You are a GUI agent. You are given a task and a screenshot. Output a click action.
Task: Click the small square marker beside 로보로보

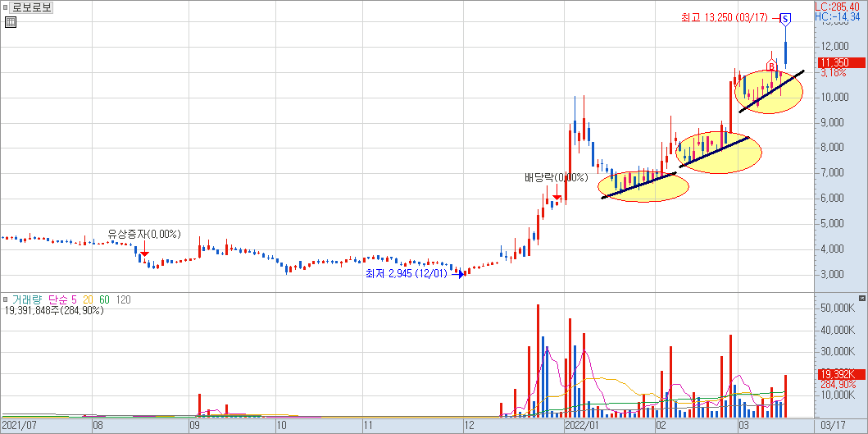pos(5,7)
